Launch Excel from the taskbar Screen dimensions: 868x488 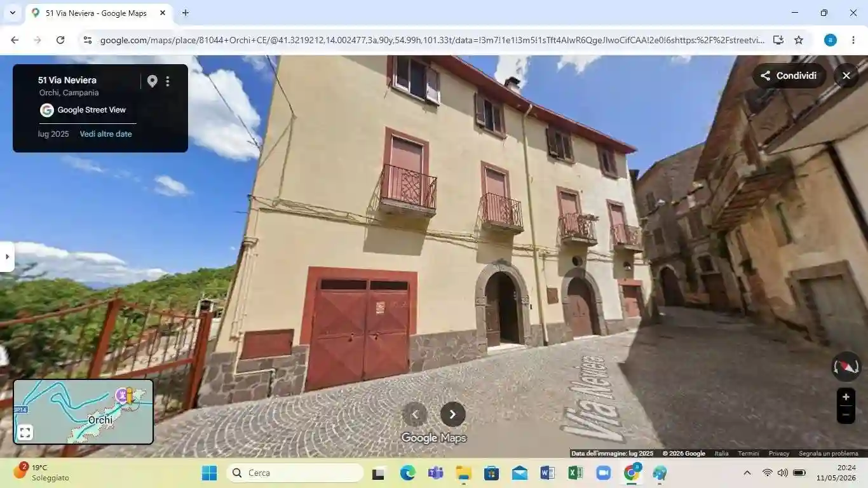point(576,473)
